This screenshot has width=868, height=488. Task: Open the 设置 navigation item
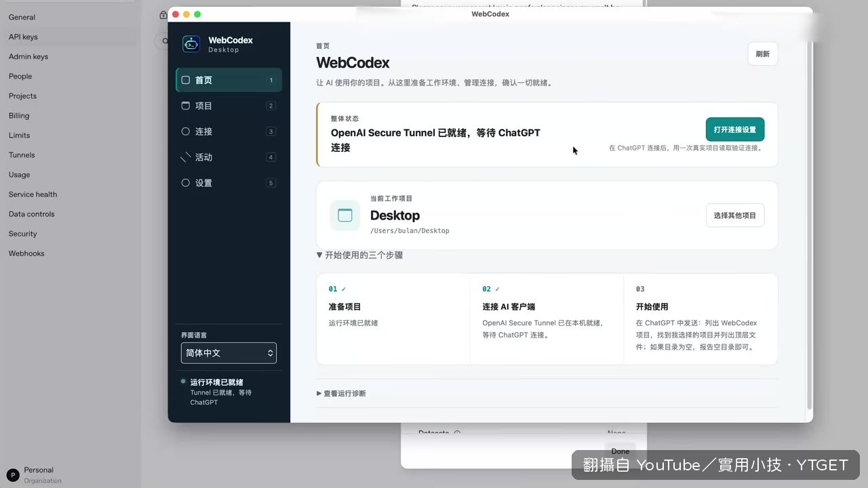pos(229,183)
